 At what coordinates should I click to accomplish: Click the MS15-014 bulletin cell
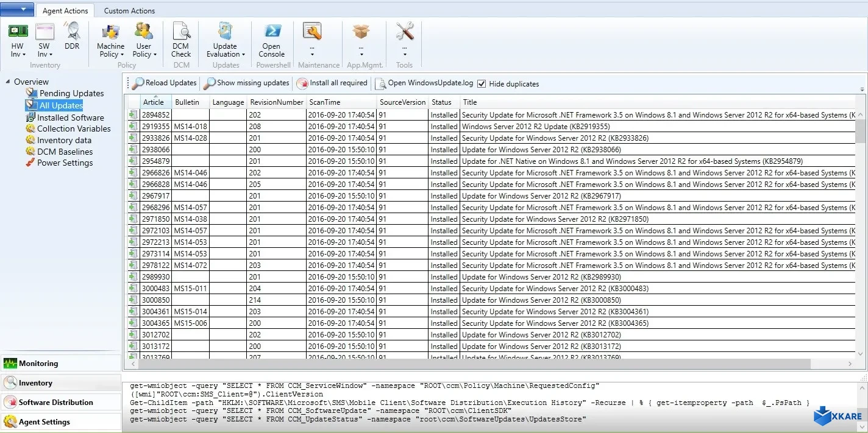190,312
